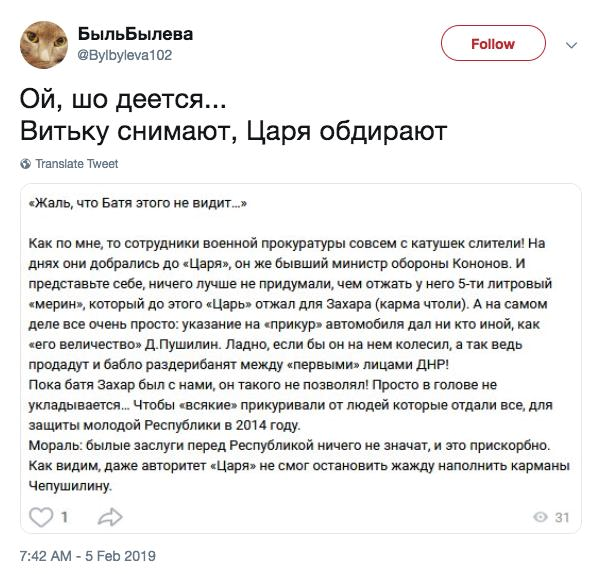
Task: Click the eye views icon
Action: tap(539, 517)
